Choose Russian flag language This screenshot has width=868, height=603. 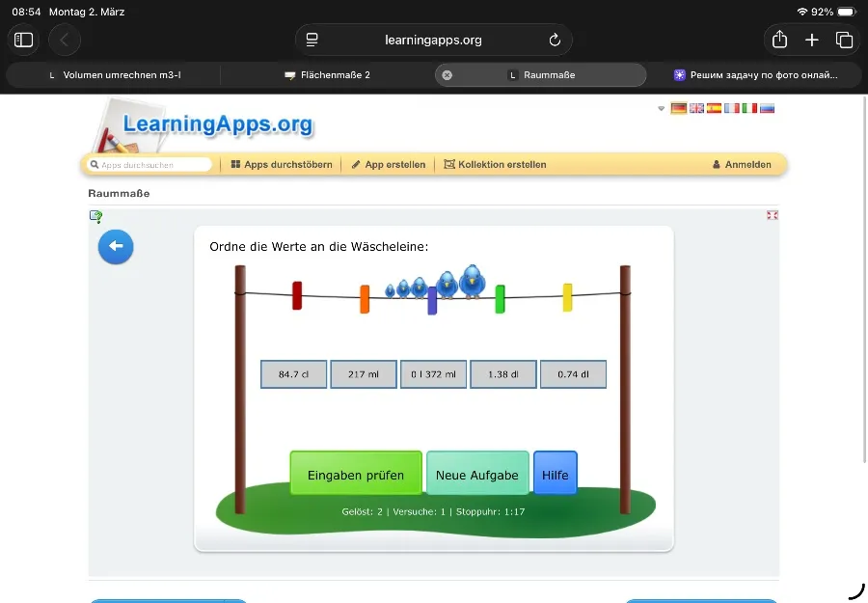[x=768, y=108]
